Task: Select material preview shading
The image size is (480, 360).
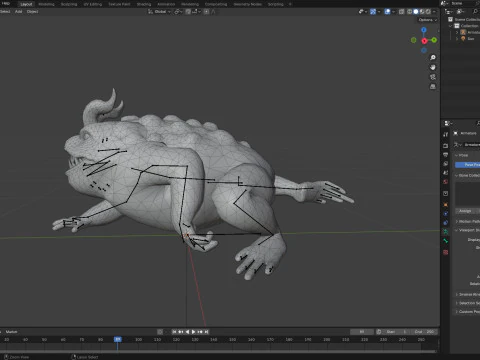Action: tap(422, 12)
